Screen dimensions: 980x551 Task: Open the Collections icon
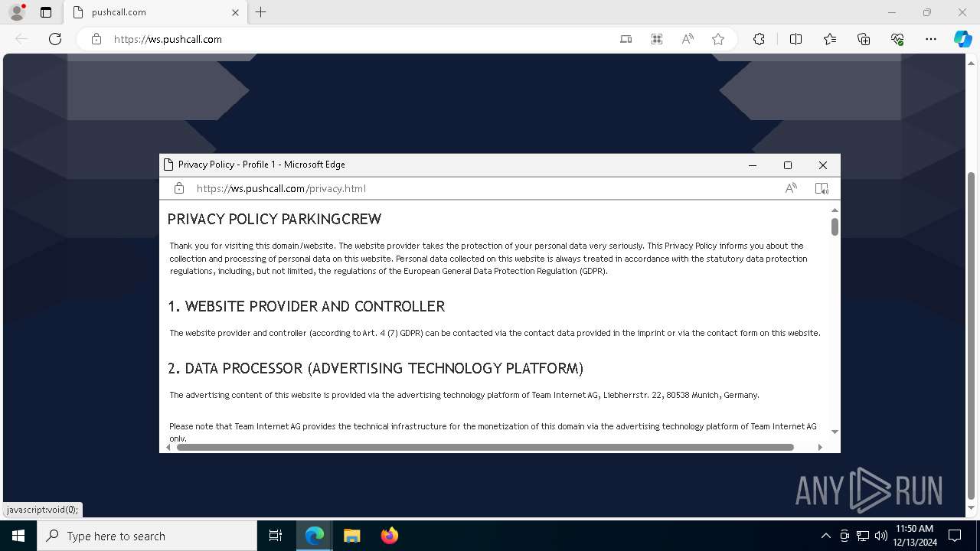[864, 39]
